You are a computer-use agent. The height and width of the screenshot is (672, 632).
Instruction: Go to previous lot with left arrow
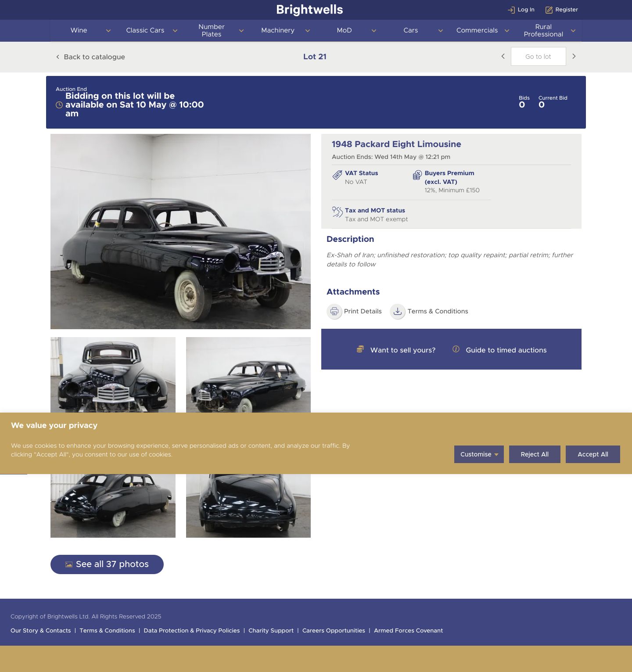pyautogui.click(x=503, y=56)
